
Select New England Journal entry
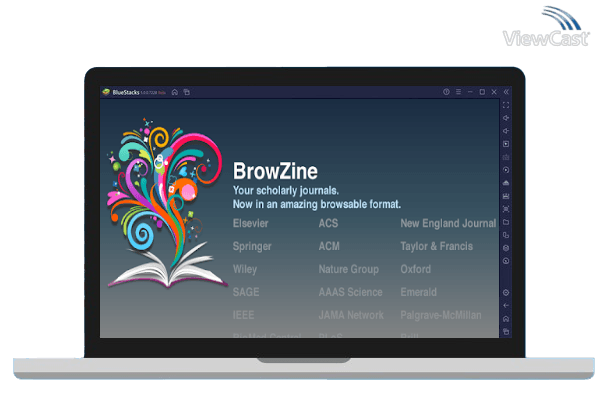click(448, 224)
